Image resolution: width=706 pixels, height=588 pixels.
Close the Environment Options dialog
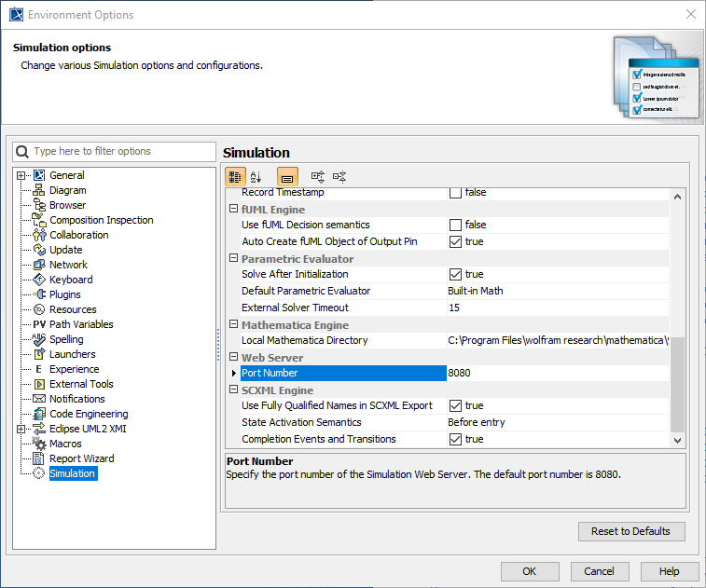point(691,14)
